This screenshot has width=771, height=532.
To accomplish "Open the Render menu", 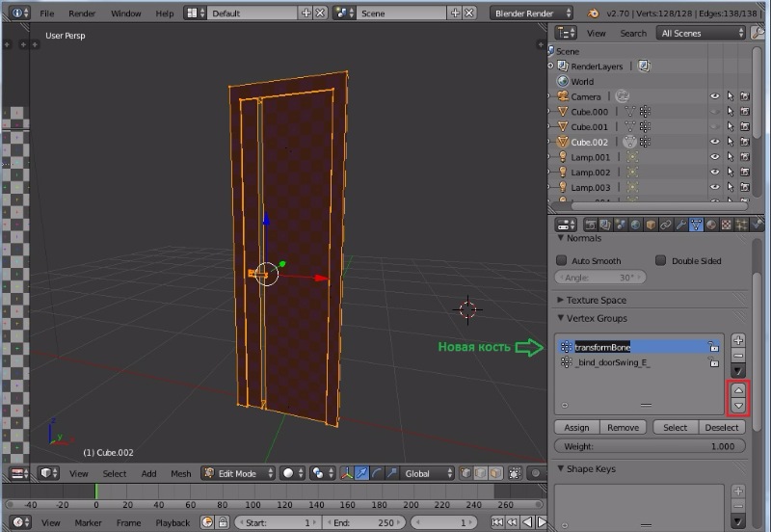I will point(82,13).
